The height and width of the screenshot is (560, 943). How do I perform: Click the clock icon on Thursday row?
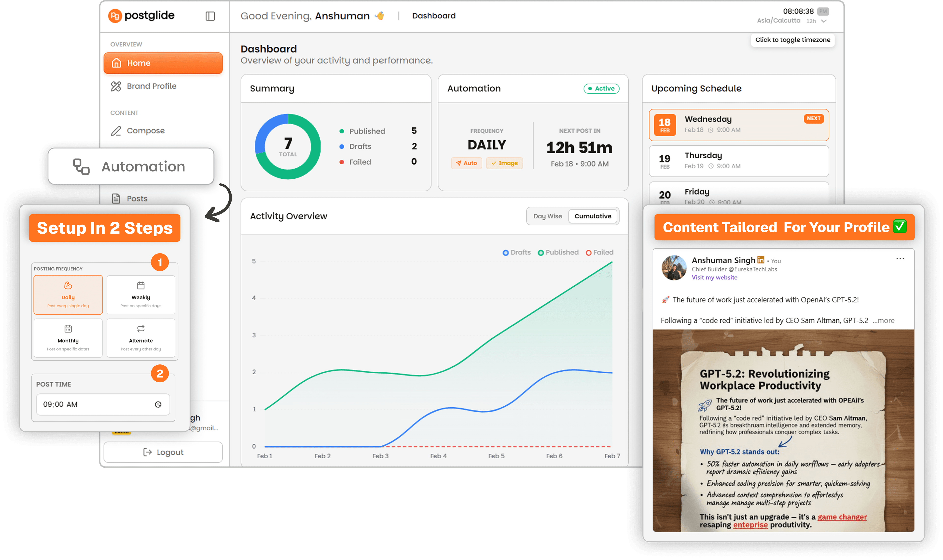tap(711, 166)
